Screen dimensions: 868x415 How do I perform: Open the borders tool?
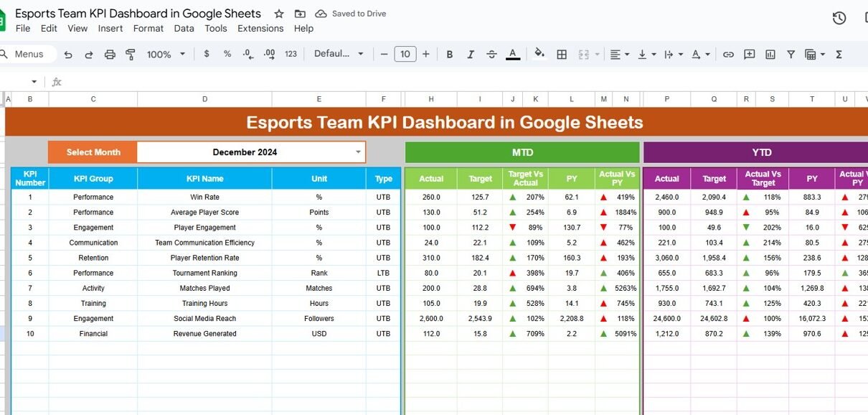[562, 54]
